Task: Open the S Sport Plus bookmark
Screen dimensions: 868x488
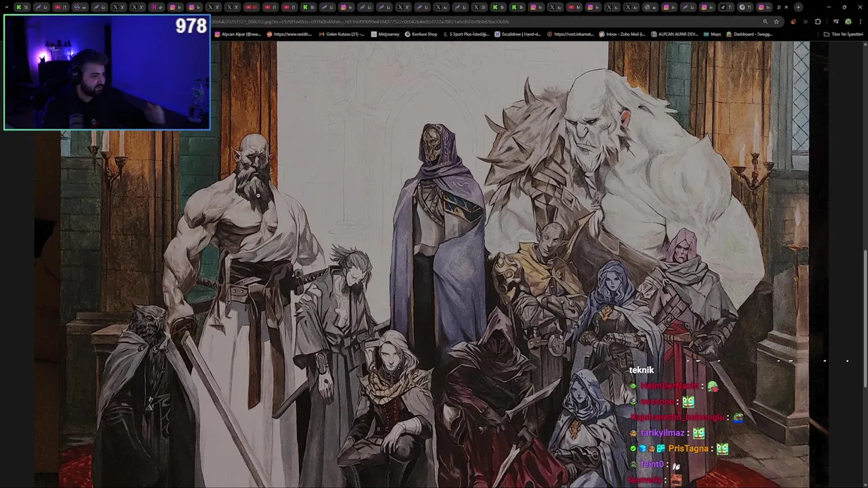Action: click(467, 34)
